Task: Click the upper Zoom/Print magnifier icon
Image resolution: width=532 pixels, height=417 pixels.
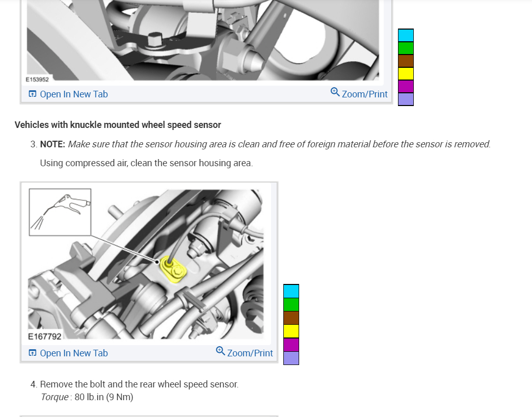Action: click(x=335, y=92)
